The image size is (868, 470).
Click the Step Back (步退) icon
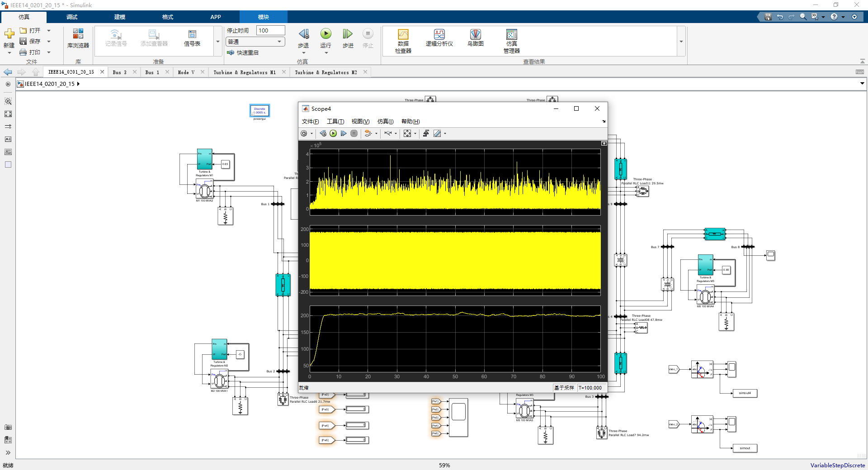[x=303, y=34]
